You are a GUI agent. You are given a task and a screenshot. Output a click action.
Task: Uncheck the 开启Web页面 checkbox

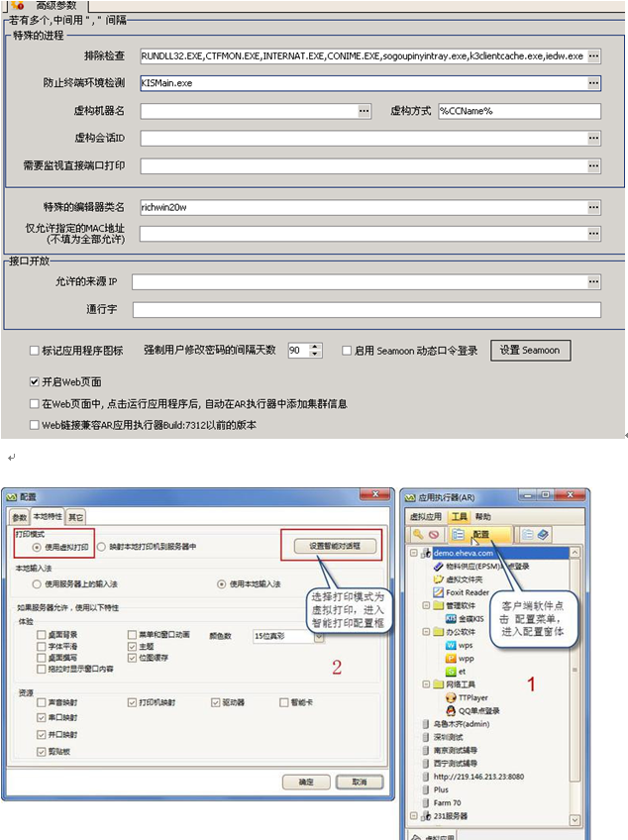tap(35, 382)
